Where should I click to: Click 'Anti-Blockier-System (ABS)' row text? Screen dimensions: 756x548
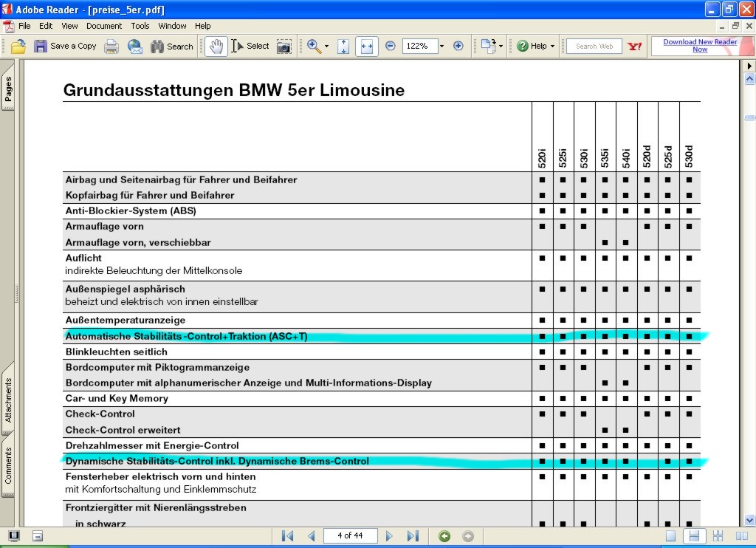(x=131, y=210)
